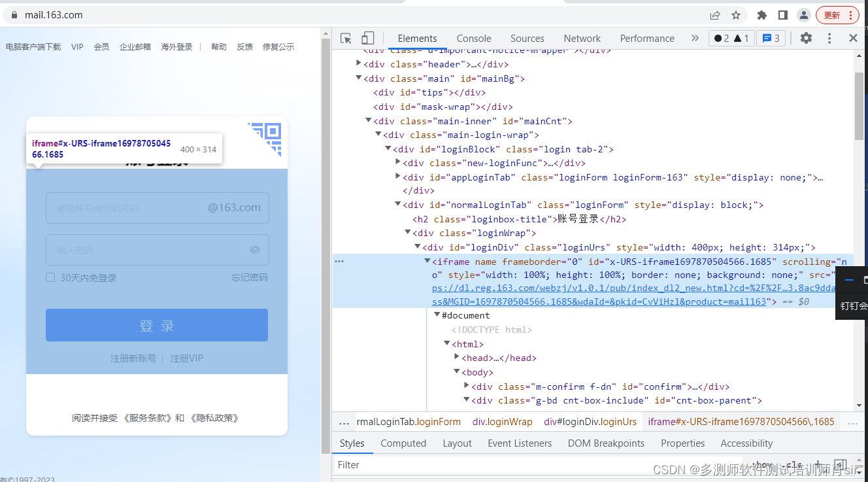
Task: Expand the appLoginTab div node
Action: click(398, 177)
